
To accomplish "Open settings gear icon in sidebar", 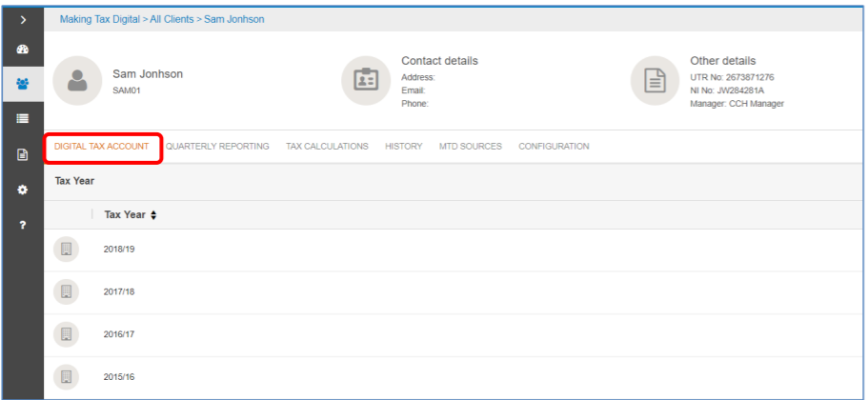I will 23,190.
